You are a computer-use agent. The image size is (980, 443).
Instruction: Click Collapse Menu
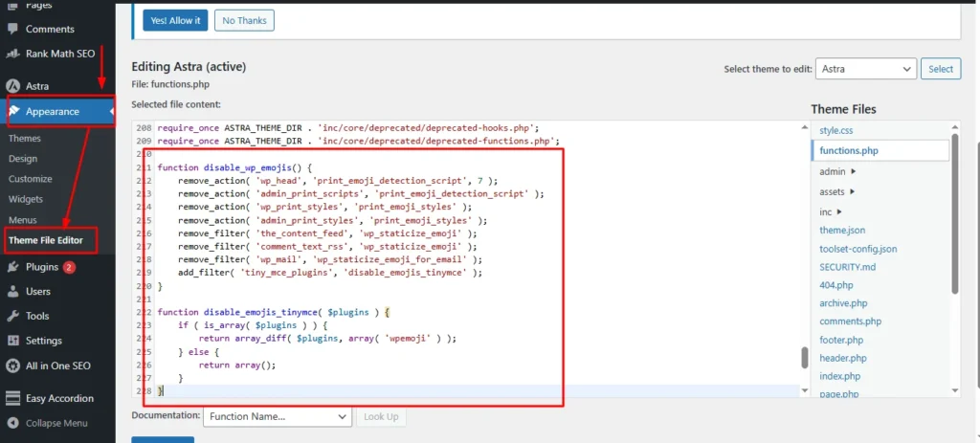pyautogui.click(x=57, y=423)
